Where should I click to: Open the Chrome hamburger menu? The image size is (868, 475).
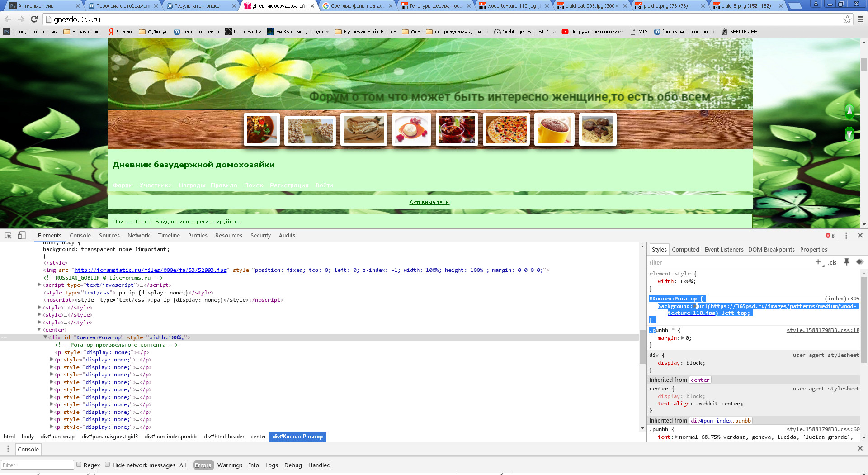(x=860, y=19)
